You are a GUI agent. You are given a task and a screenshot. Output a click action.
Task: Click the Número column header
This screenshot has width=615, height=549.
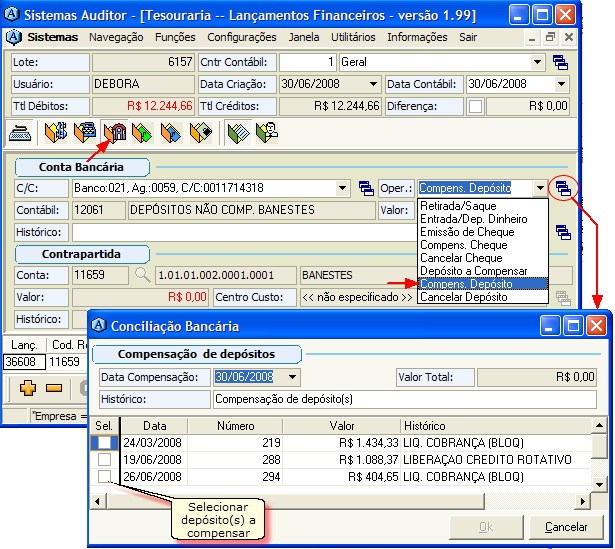coord(235,426)
